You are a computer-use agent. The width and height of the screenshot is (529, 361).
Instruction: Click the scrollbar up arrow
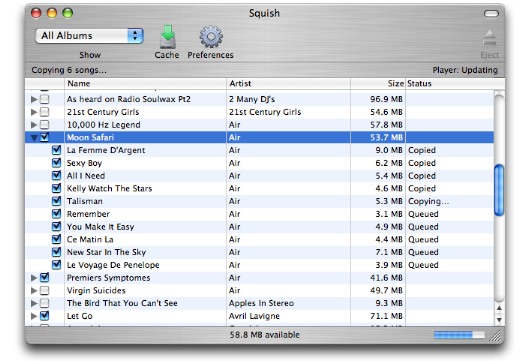click(499, 308)
